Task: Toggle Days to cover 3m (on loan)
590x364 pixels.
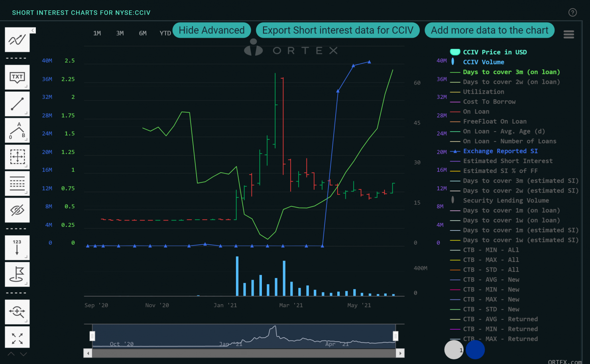Action: coord(505,72)
